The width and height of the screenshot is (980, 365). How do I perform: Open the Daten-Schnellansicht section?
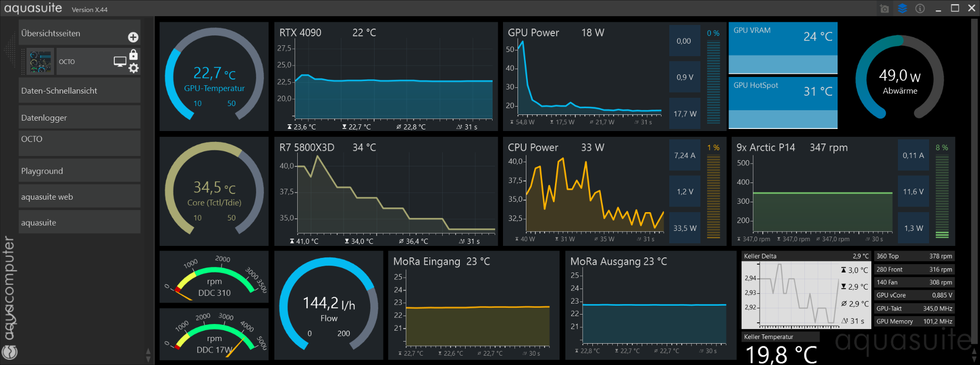tap(80, 90)
